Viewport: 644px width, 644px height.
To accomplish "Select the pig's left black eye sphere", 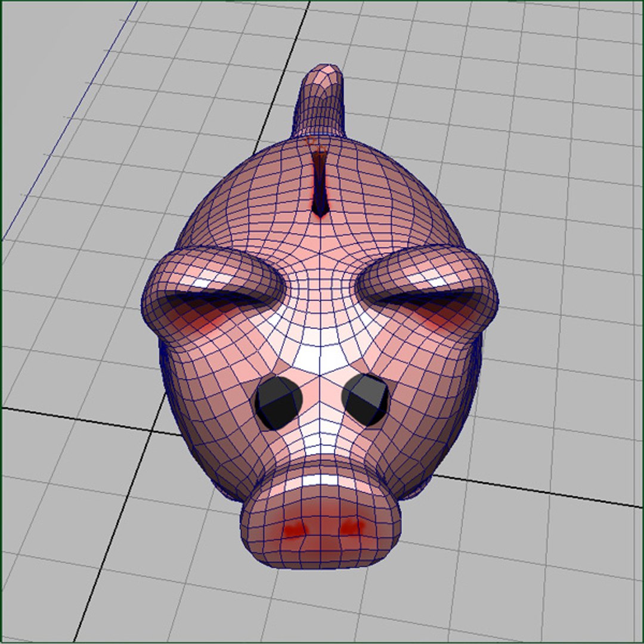I will pyautogui.click(x=278, y=402).
